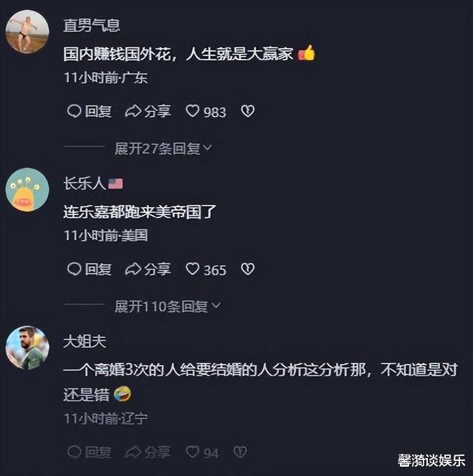Open username 直男气息
This screenshot has height=476, width=473.
coord(92,25)
